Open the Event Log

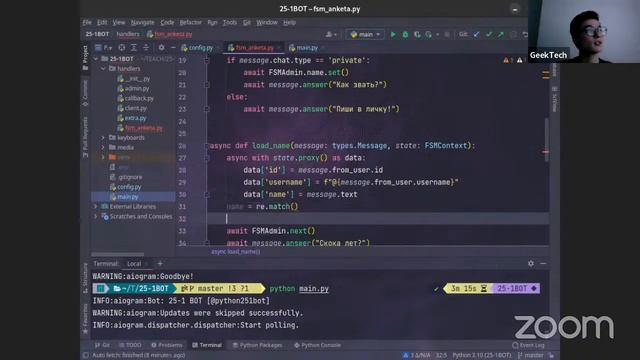click(528, 345)
